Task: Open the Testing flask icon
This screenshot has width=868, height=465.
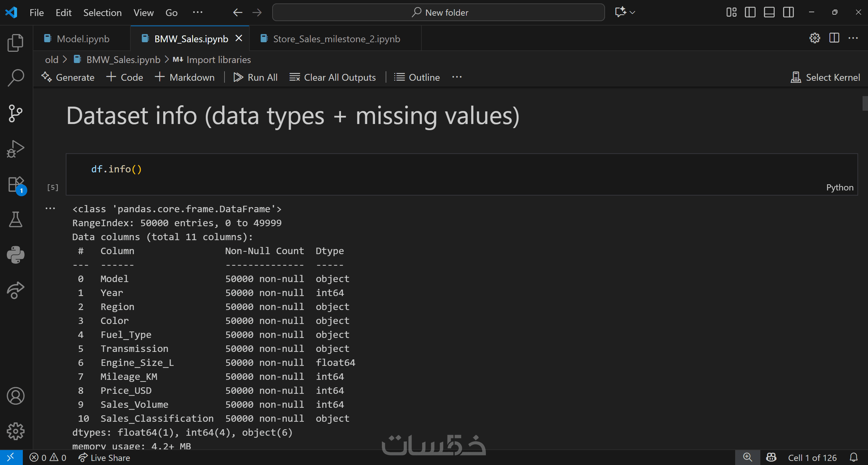Action: click(x=15, y=220)
